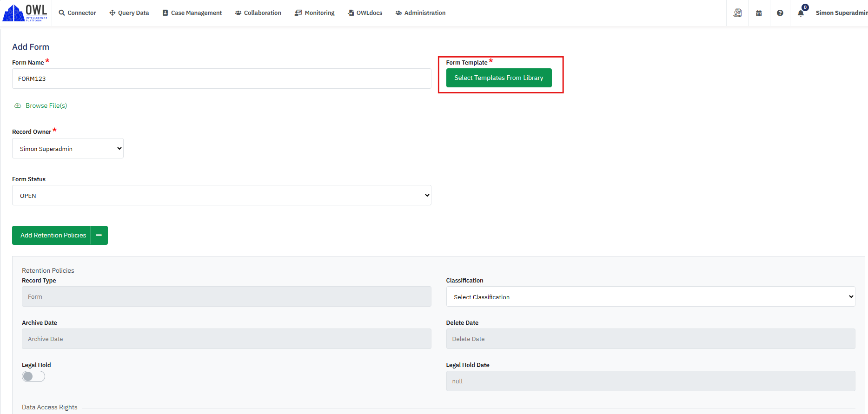Collapse retention policies with minus button
868x414 pixels.
(x=99, y=235)
